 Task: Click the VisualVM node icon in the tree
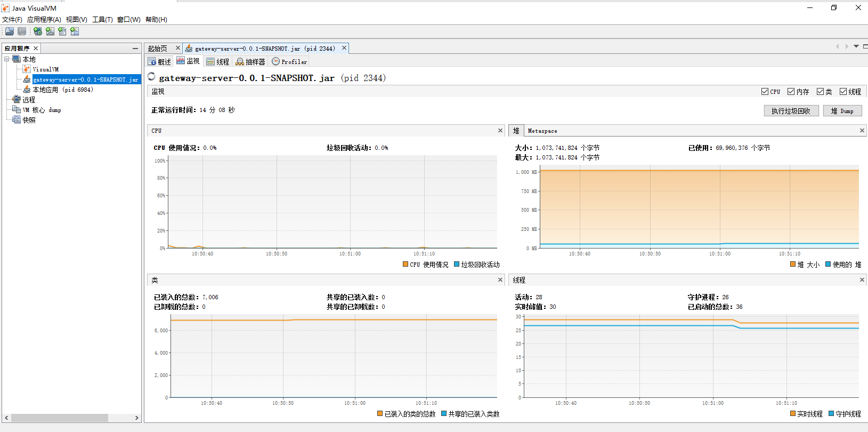(x=27, y=69)
